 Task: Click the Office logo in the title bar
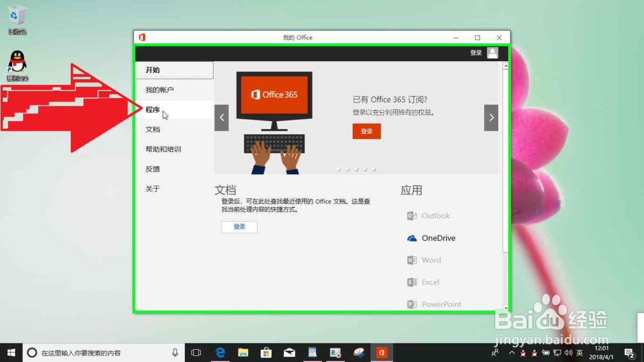pyautogui.click(x=142, y=37)
